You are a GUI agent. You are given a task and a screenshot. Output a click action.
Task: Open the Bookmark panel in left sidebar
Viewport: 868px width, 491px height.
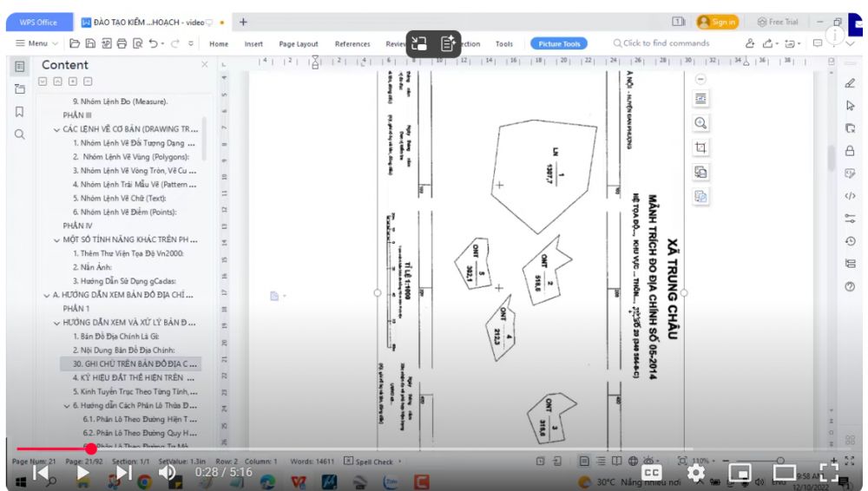[x=20, y=112]
